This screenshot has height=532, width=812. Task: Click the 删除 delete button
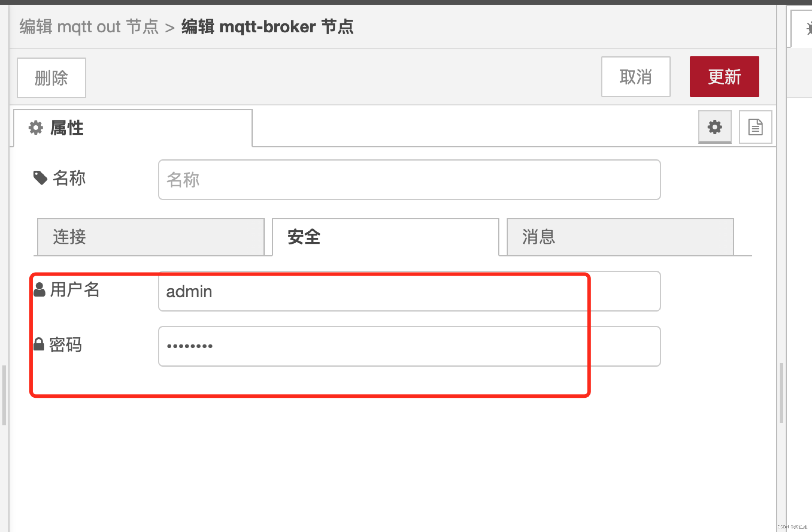pos(51,78)
